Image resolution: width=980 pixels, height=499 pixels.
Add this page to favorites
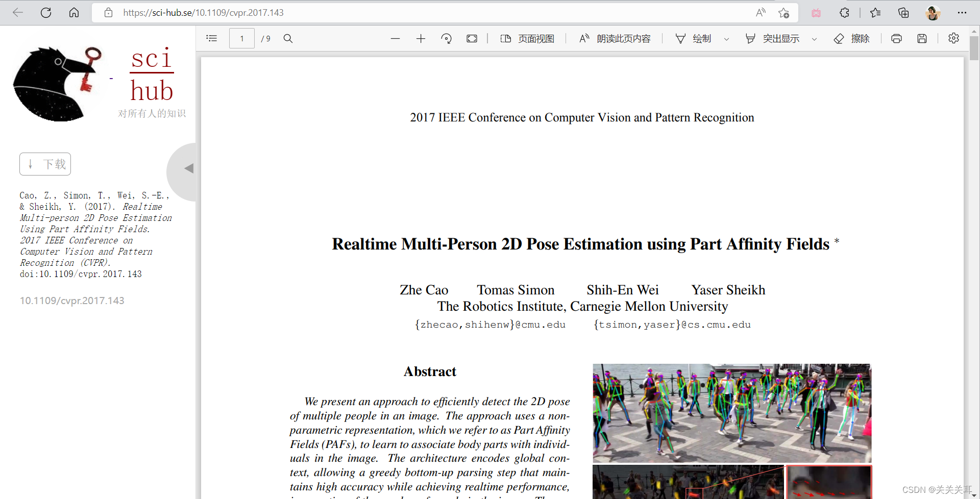pyautogui.click(x=784, y=13)
